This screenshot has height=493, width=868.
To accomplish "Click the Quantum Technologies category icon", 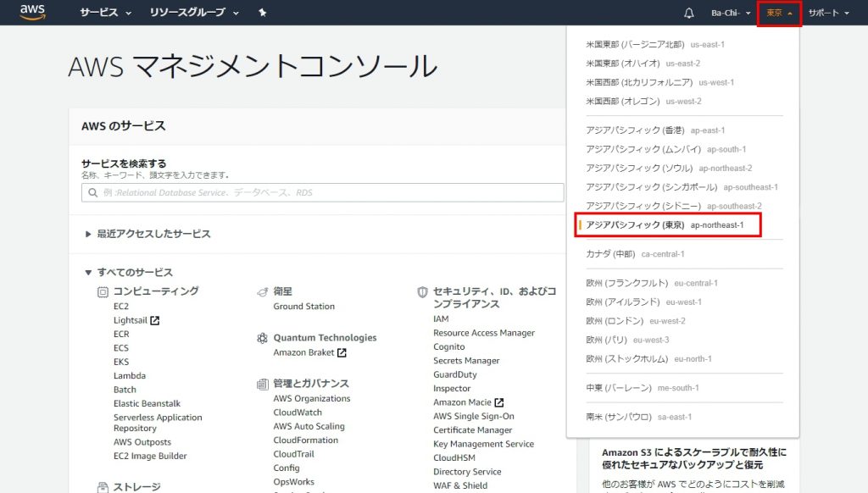I will (263, 338).
